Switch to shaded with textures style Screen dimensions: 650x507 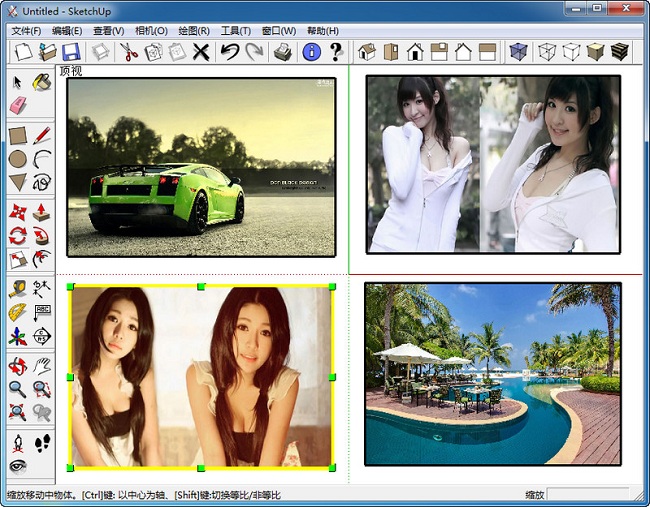pos(620,52)
